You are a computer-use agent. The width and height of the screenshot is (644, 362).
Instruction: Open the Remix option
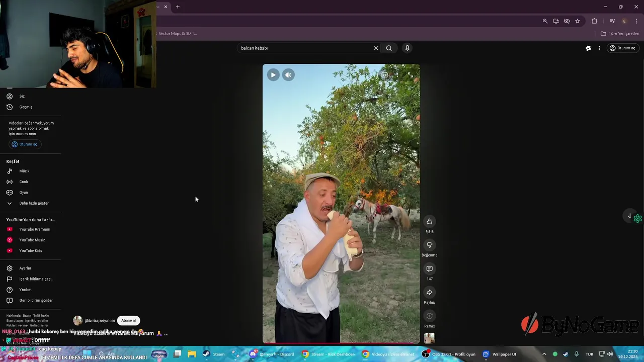(429, 316)
